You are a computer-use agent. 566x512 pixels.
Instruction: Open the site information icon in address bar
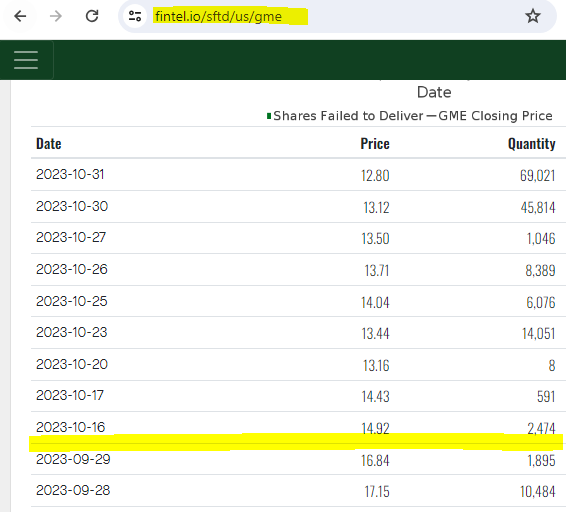[135, 16]
